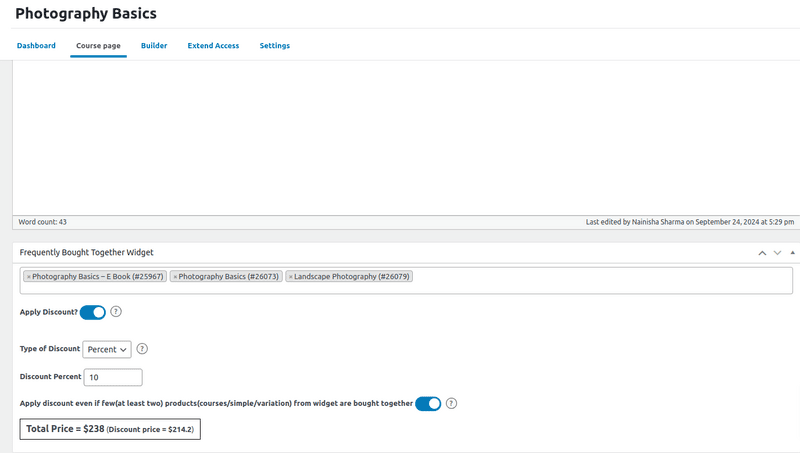Click help icon next to Apply Discount
The image size is (800, 453).
pyautogui.click(x=116, y=312)
